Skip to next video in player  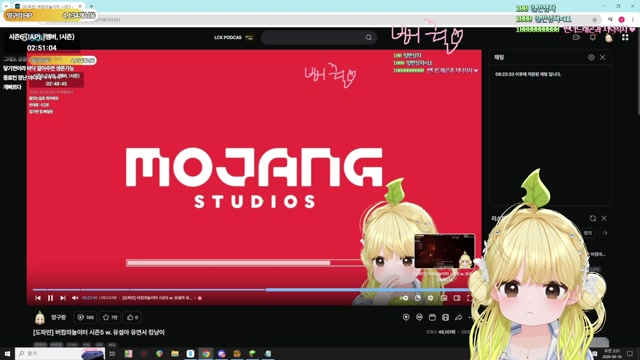(x=62, y=298)
